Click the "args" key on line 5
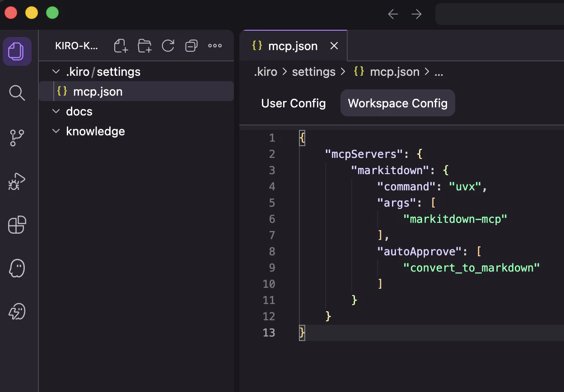This screenshot has height=392, width=564. point(396,203)
